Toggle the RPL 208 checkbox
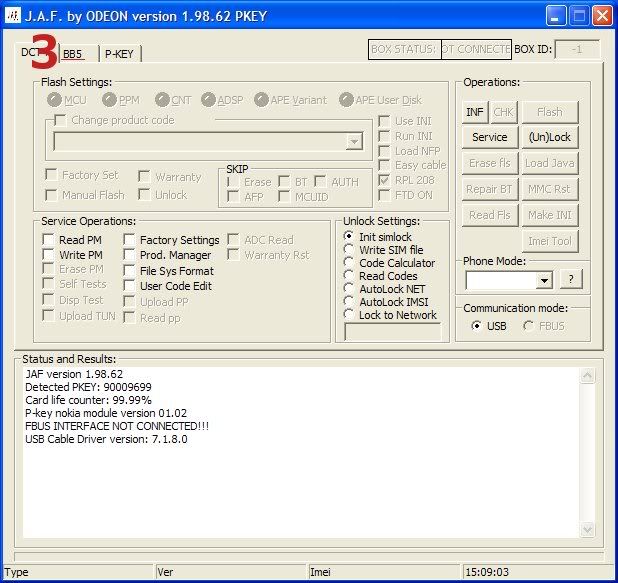Image resolution: width=618 pixels, height=583 pixels. [384, 181]
